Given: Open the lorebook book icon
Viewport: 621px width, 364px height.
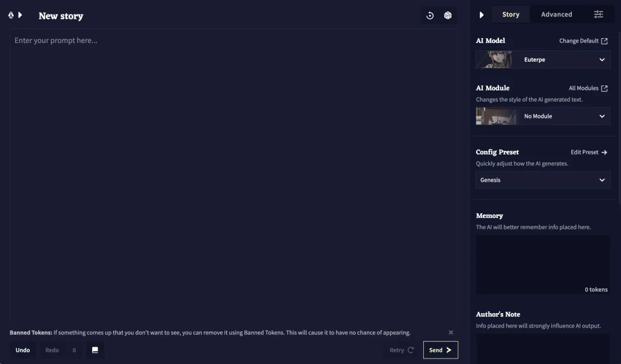Looking at the screenshot, I should [x=95, y=350].
